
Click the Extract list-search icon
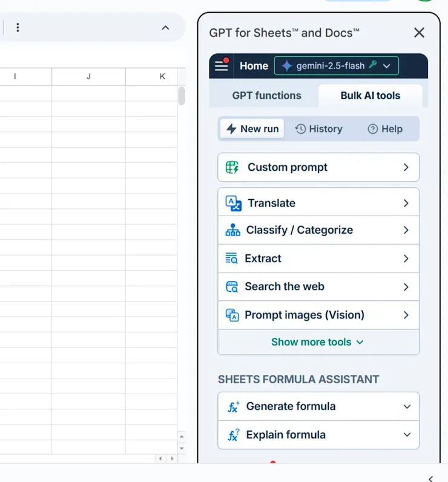[232, 258]
